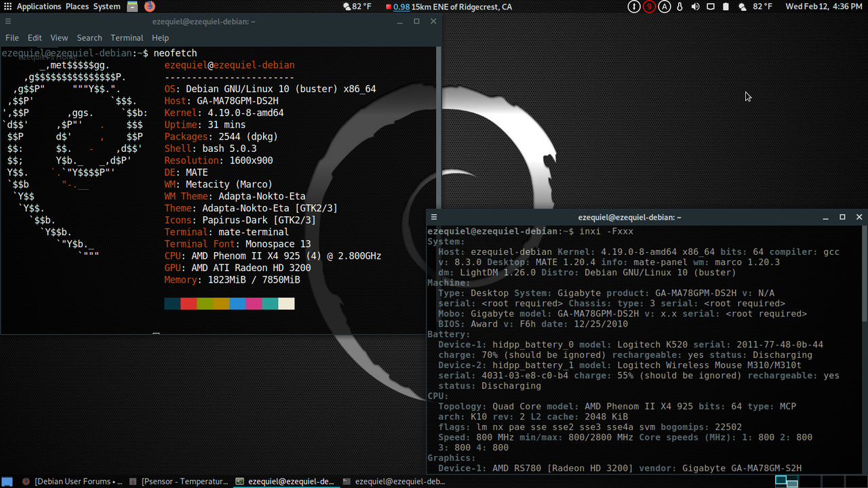This screenshot has height=488, width=868.
Task: Click the orange color block in neofetch
Action: [221, 304]
